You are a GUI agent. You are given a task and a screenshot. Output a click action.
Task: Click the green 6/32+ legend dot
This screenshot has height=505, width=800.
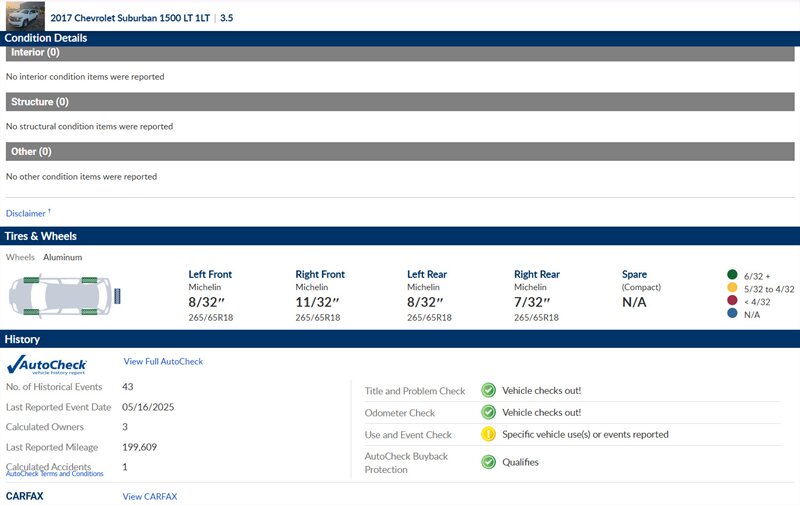tap(732, 275)
